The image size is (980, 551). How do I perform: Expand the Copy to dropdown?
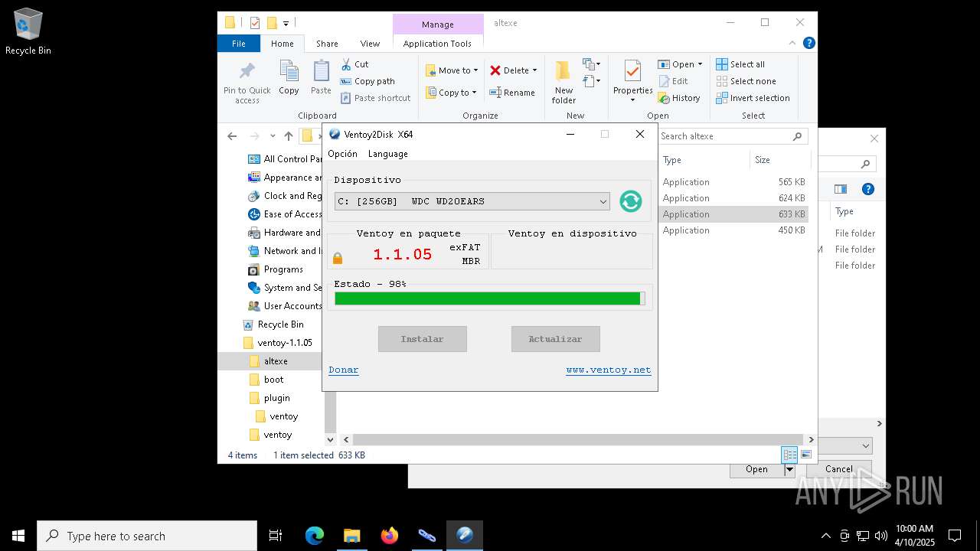pyautogui.click(x=474, y=93)
